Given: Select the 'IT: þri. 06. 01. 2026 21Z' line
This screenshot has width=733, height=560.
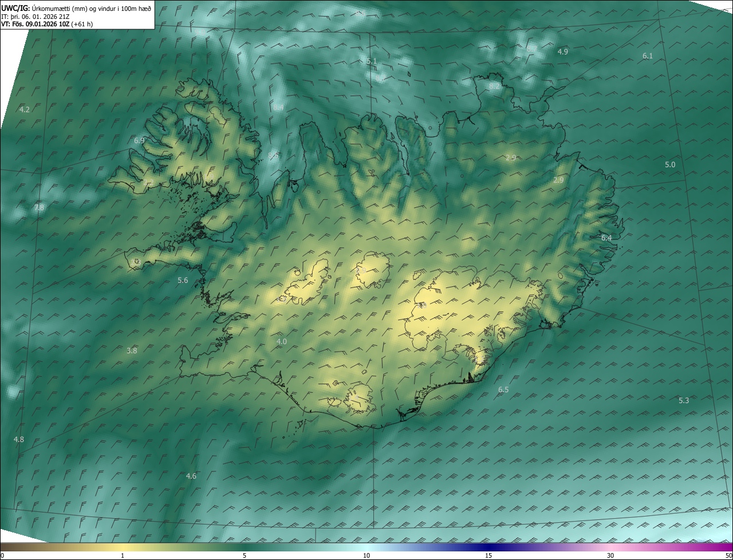Looking at the screenshot, I should (36, 17).
